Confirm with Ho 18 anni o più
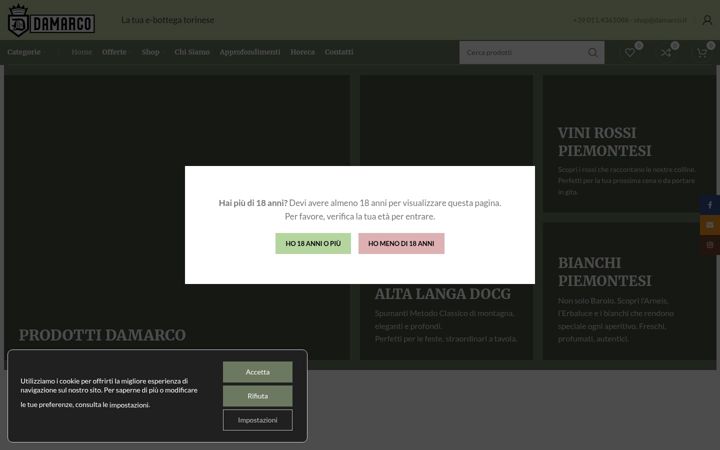The image size is (720, 450). click(313, 243)
